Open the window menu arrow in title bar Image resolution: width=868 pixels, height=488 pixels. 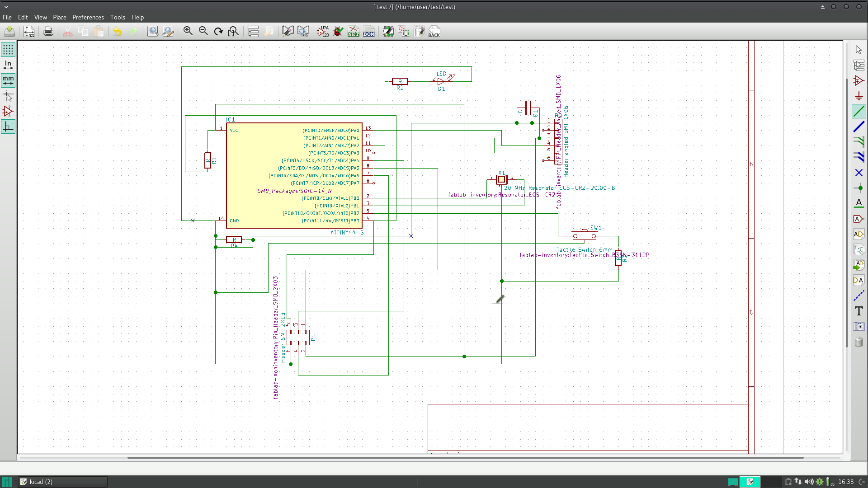(x=6, y=7)
